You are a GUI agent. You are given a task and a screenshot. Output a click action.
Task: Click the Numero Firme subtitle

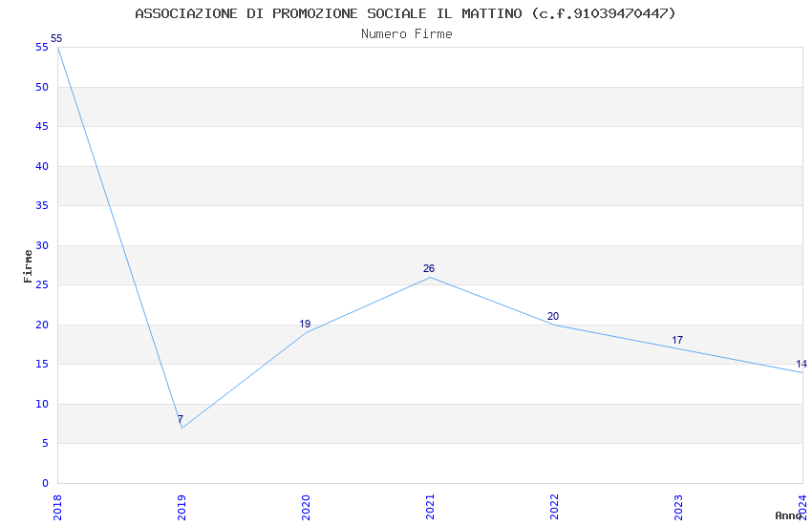coord(407,34)
